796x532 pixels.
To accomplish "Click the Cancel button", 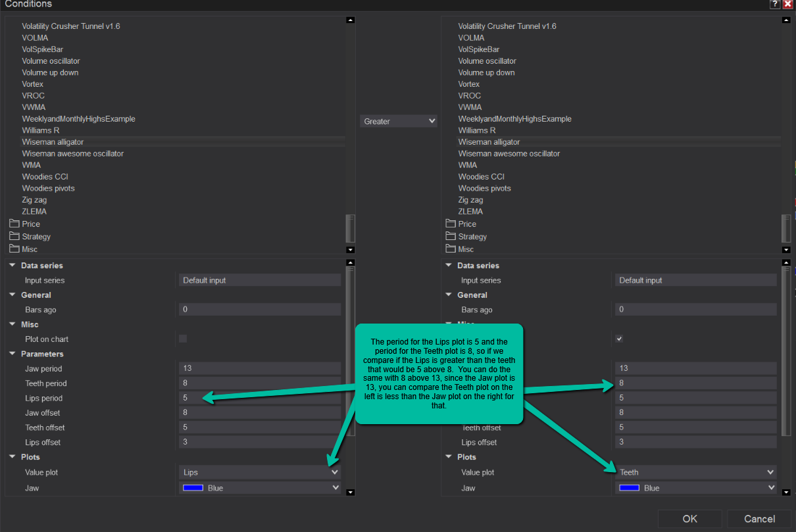I will (759, 519).
